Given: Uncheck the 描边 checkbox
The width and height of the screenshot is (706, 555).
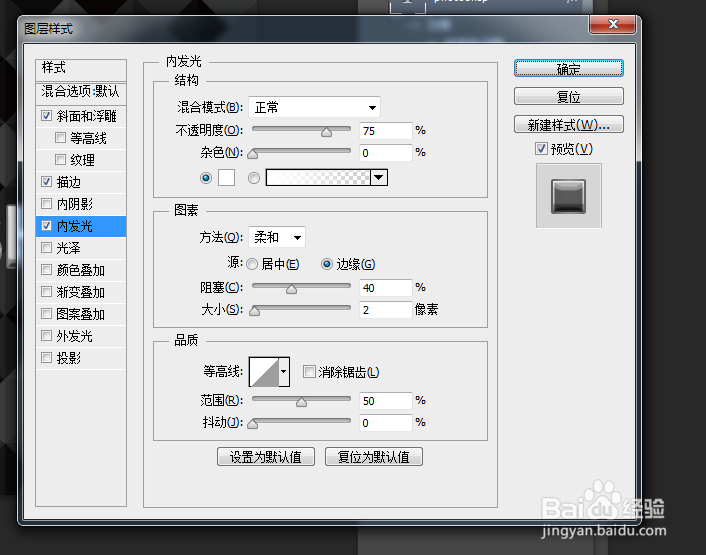Looking at the screenshot, I should (46, 181).
